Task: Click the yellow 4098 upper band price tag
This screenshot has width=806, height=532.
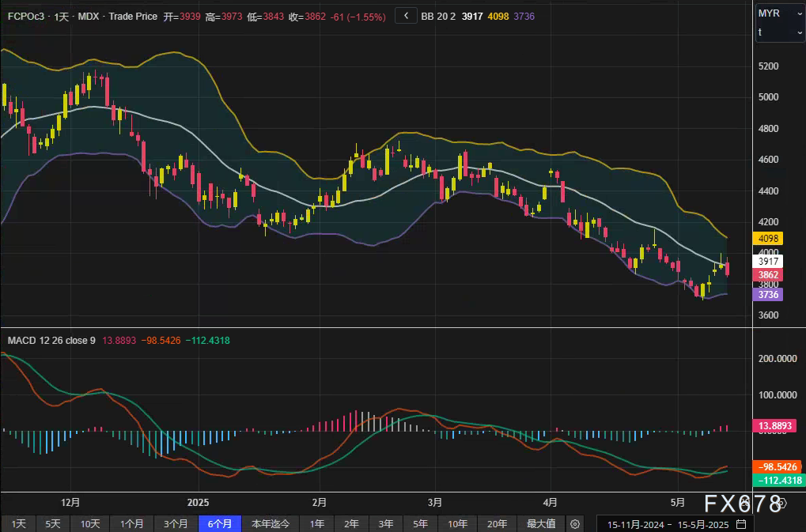Action: pos(769,238)
